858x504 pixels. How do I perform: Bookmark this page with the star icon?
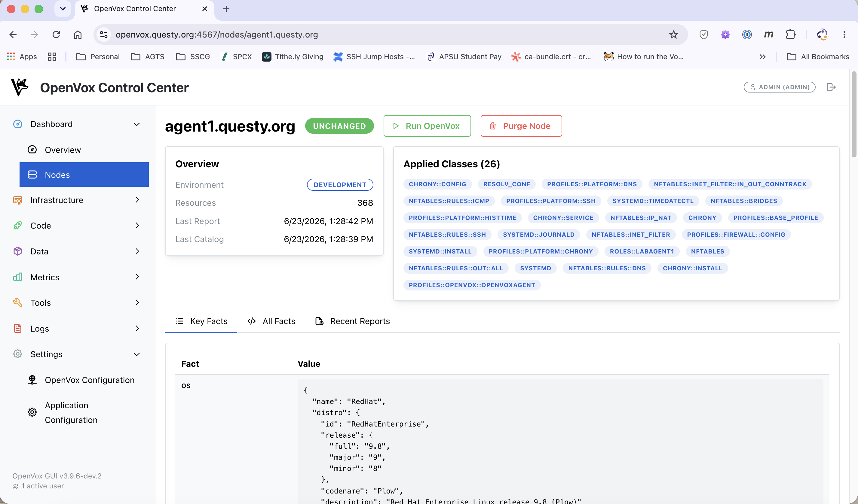(673, 34)
